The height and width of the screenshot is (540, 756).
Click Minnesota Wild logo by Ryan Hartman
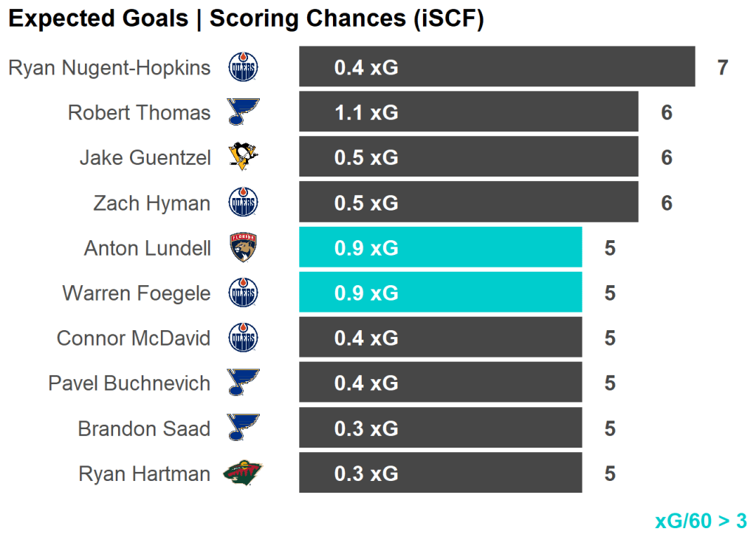point(243,474)
